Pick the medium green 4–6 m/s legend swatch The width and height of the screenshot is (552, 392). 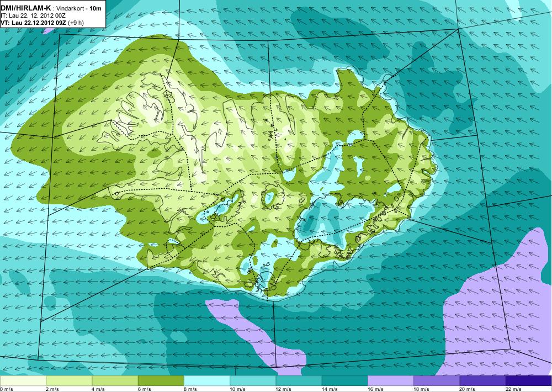coord(115,381)
